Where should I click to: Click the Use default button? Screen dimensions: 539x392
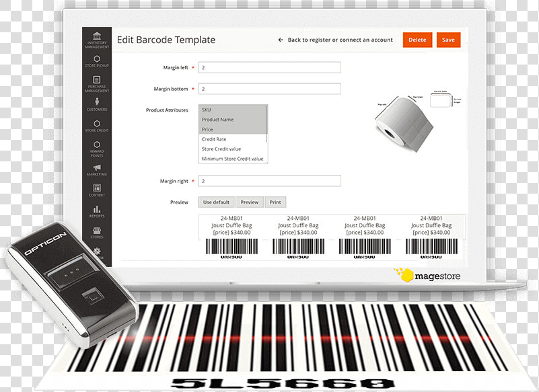tap(216, 202)
